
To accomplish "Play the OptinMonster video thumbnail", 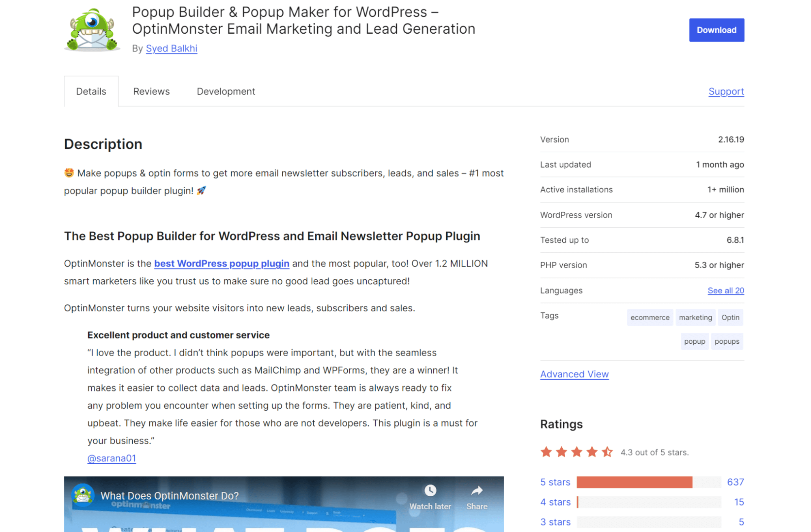I will tap(284, 504).
